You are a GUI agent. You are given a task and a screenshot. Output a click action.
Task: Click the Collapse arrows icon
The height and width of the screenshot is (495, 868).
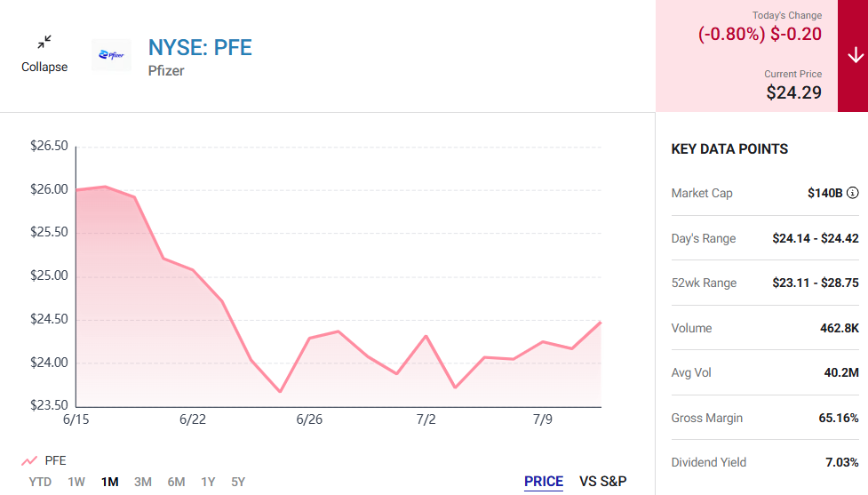[44, 42]
